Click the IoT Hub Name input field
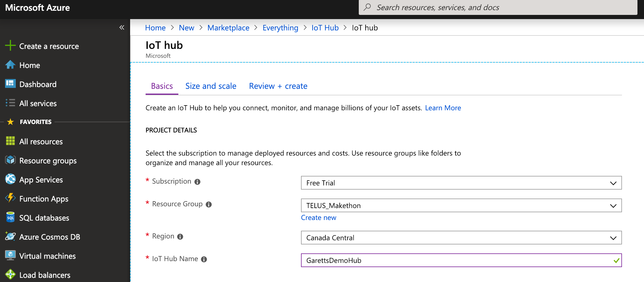Image resolution: width=644 pixels, height=282 pixels. [461, 260]
